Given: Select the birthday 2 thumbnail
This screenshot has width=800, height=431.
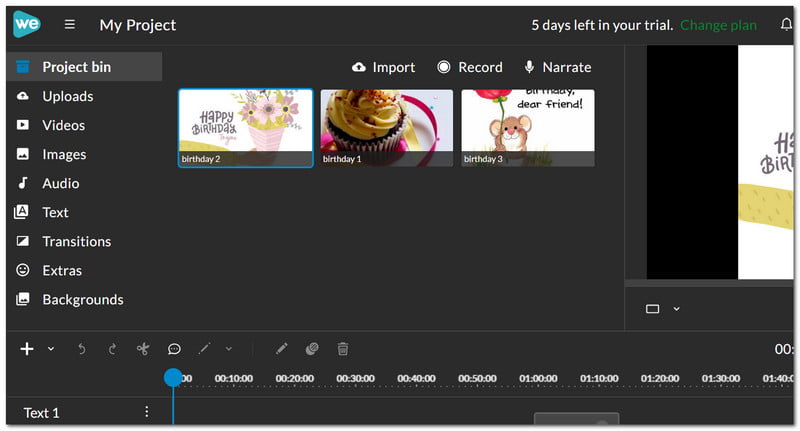Looking at the screenshot, I should 245,128.
